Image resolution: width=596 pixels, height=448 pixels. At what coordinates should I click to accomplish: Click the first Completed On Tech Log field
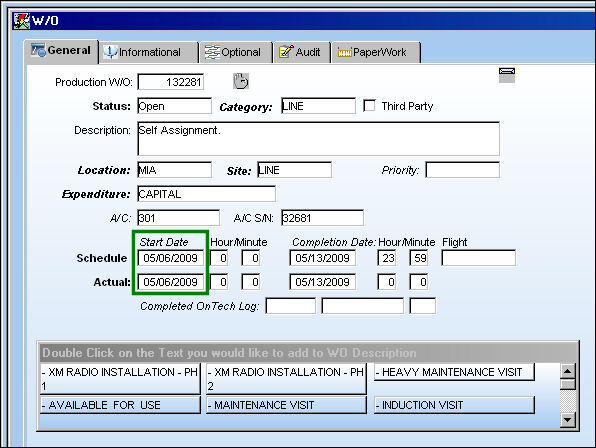pyautogui.click(x=291, y=306)
